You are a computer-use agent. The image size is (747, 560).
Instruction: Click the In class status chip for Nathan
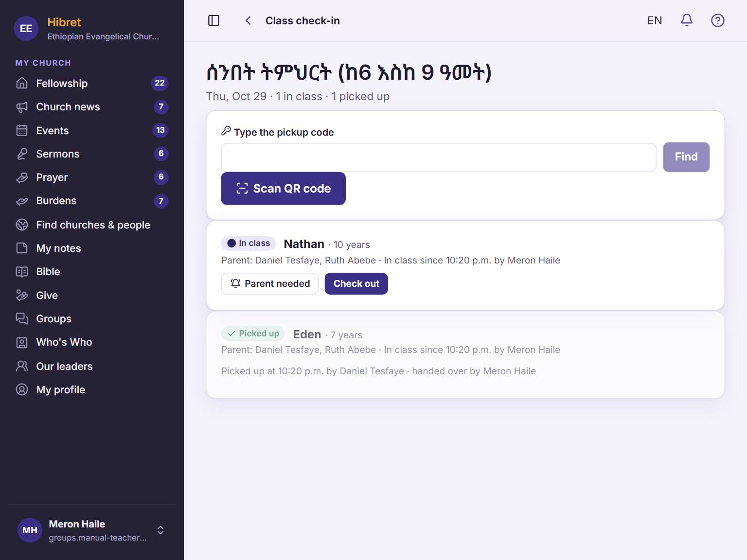pyautogui.click(x=249, y=243)
